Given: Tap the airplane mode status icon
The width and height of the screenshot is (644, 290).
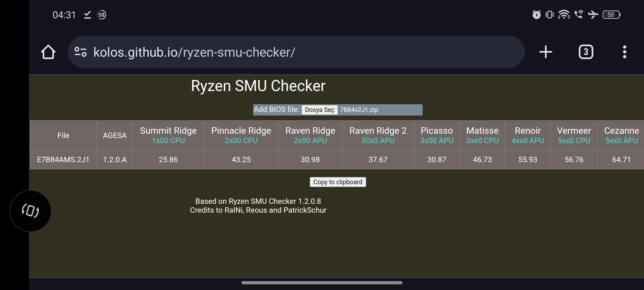Looking at the screenshot, I should [593, 15].
